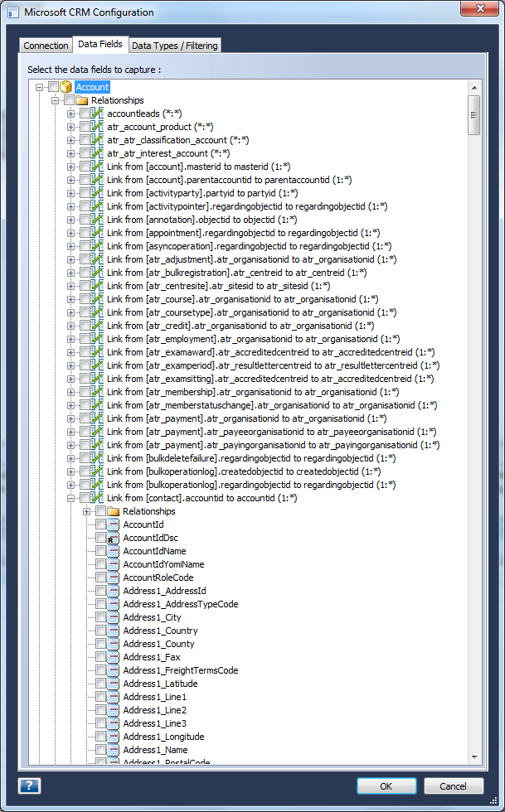Click the Relationships folder icon under Account
The width and height of the screenshot is (505, 812).
(x=82, y=100)
